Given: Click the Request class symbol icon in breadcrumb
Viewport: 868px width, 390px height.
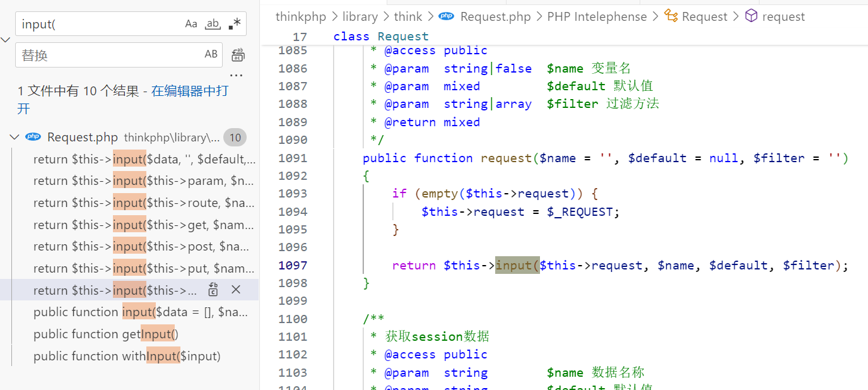Looking at the screenshot, I should [671, 16].
